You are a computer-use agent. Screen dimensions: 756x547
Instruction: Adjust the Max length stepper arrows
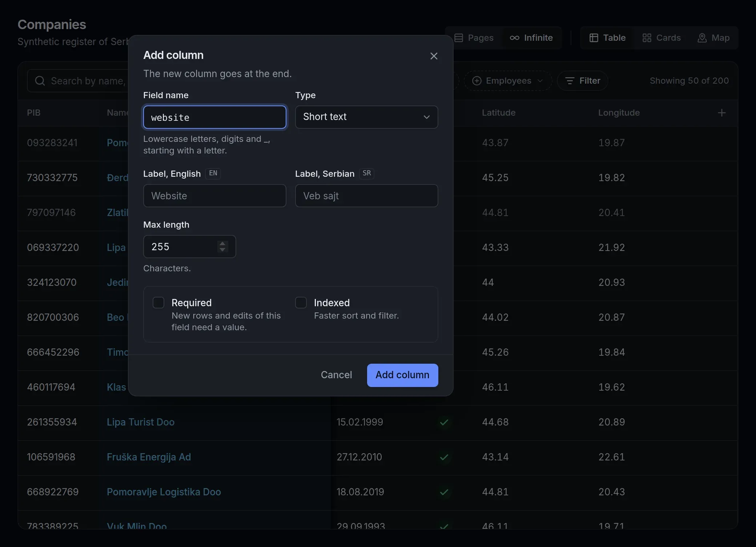[x=222, y=247]
